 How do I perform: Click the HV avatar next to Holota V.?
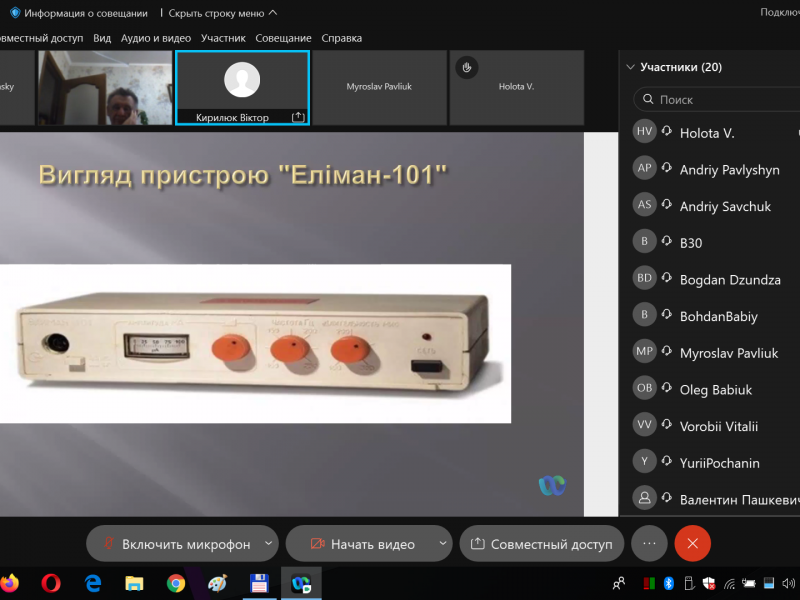click(645, 132)
